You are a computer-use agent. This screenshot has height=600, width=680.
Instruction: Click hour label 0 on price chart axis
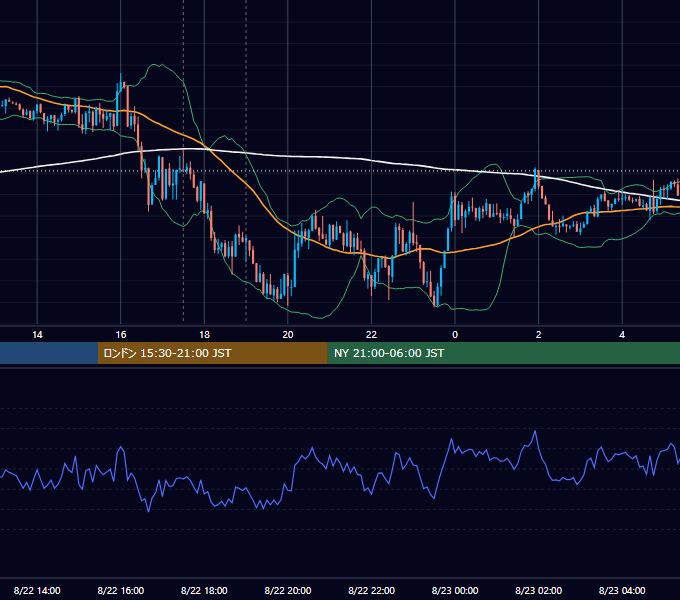click(x=455, y=335)
